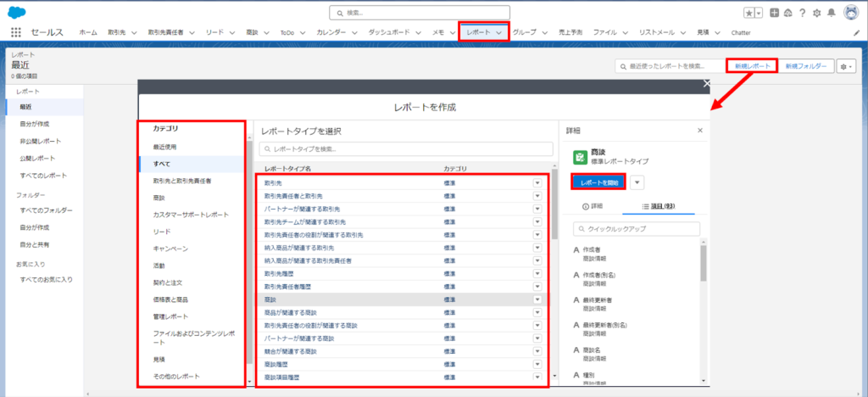This screenshot has height=397, width=868.
Task: Click the Salesforce cloud logo
Action: click(17, 12)
